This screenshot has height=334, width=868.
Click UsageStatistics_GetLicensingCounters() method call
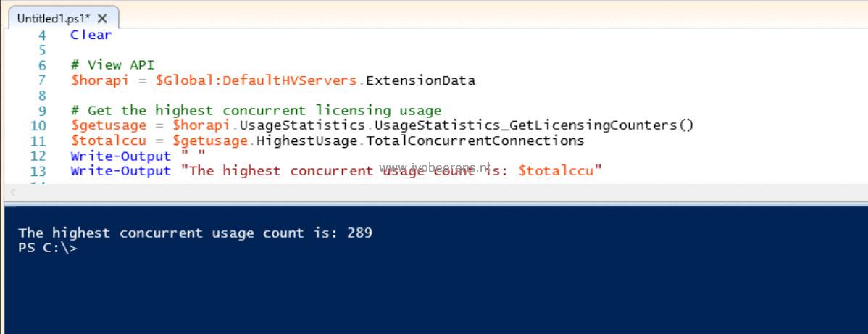pos(535,125)
